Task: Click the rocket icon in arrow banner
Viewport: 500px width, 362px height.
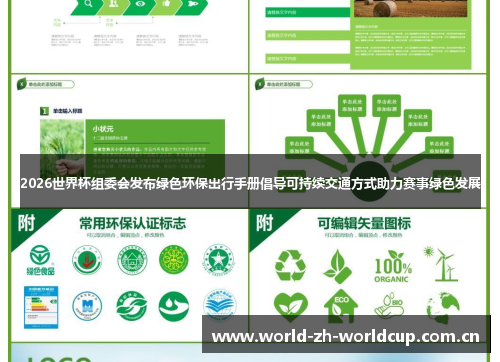Action: pyautogui.click(x=193, y=5)
